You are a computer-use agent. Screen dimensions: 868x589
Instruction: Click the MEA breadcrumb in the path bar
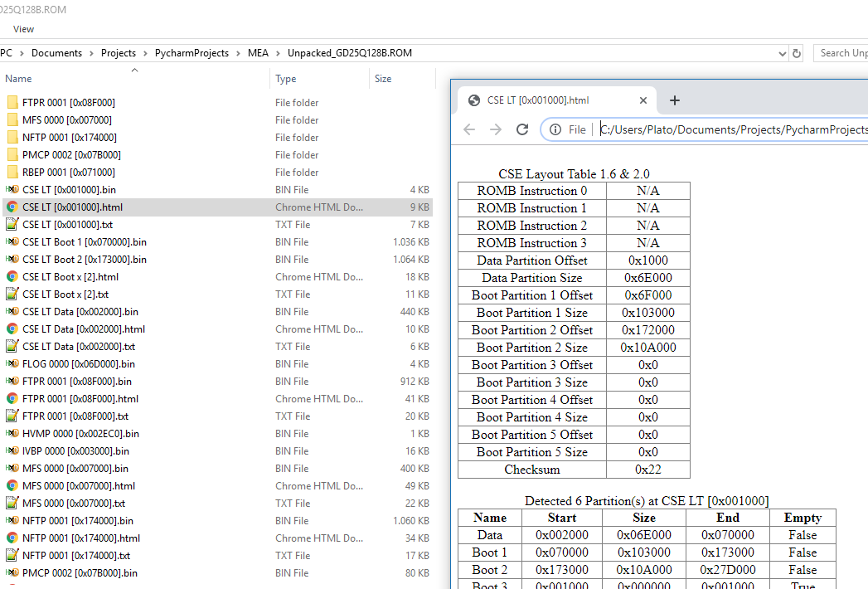258,52
